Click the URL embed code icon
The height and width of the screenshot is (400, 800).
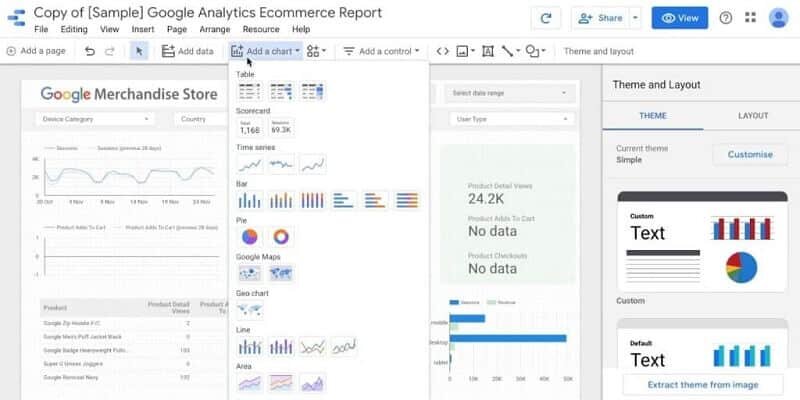[442, 51]
